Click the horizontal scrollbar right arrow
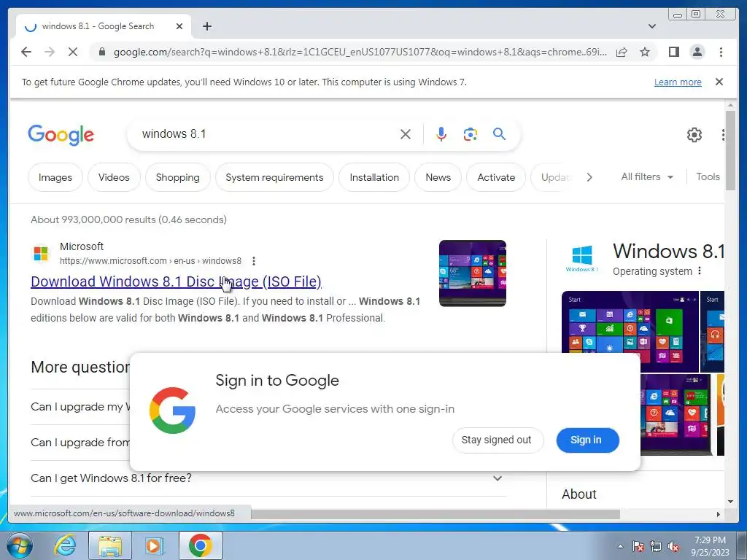747x560 pixels. [719, 514]
